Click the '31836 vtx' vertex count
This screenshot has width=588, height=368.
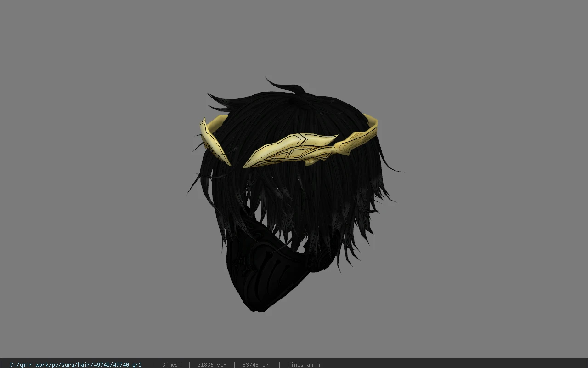click(x=212, y=365)
